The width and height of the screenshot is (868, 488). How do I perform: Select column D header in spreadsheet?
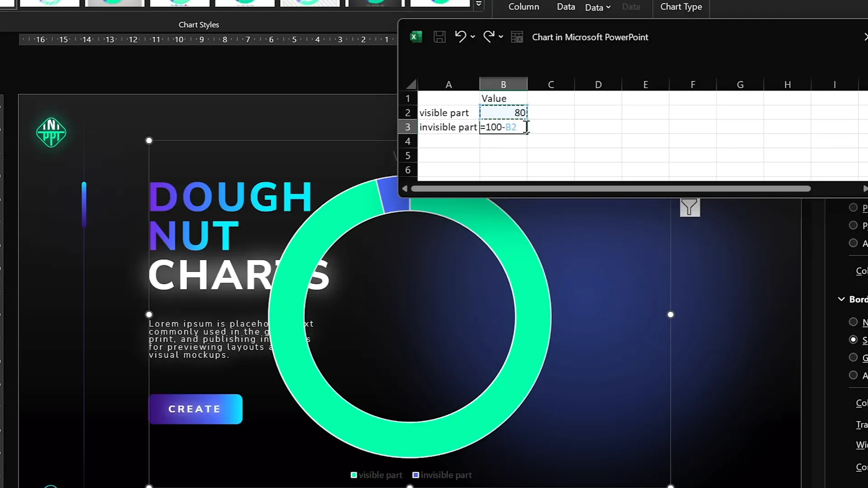coord(598,84)
